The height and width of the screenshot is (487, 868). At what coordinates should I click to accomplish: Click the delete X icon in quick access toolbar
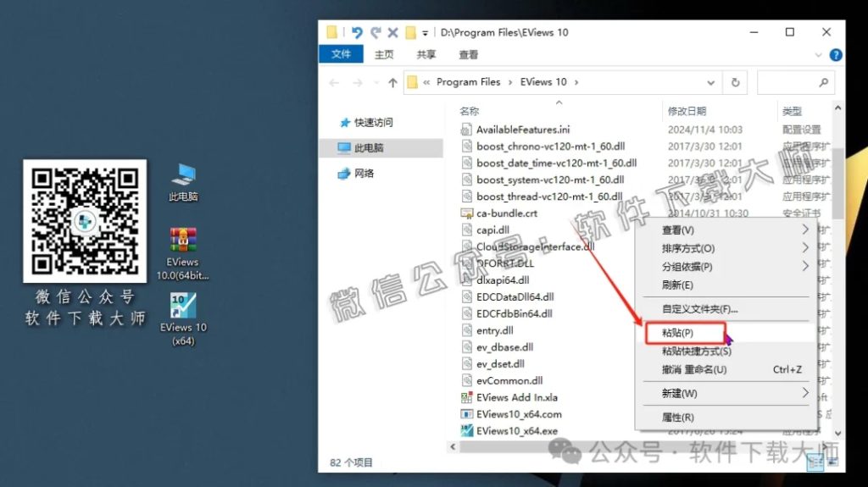click(x=393, y=33)
